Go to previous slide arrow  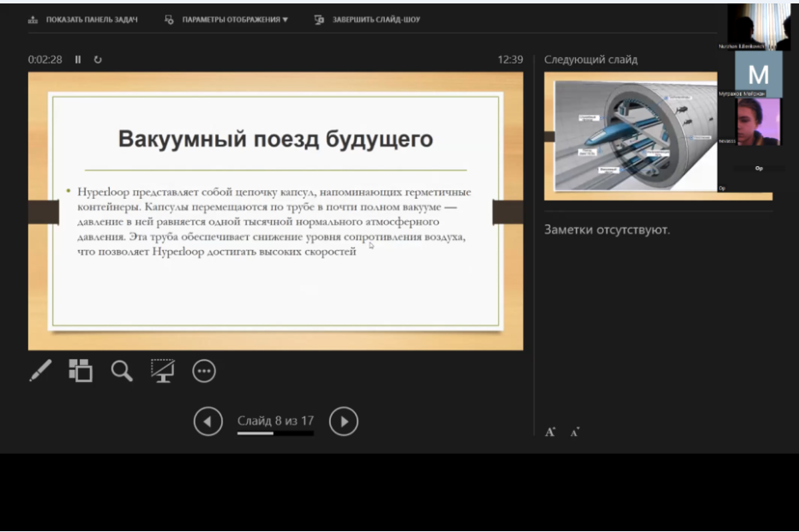point(208,421)
